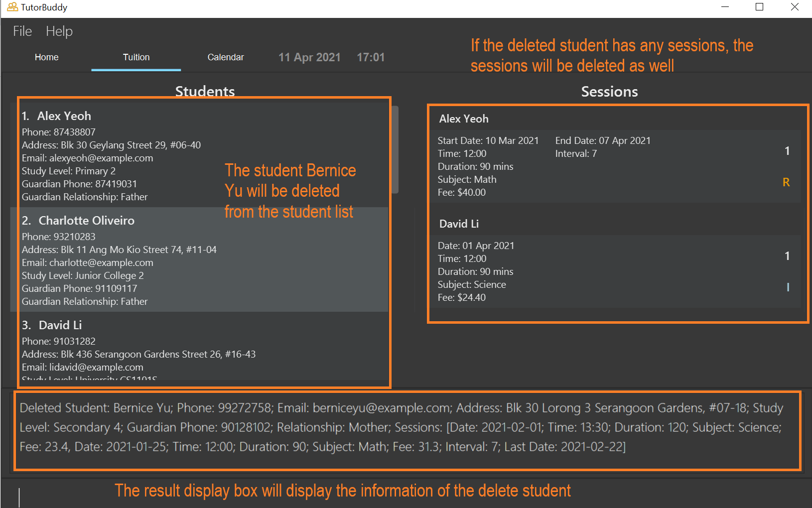The width and height of the screenshot is (812, 508).
Task: Select the Tuition tab
Action: 136,57
